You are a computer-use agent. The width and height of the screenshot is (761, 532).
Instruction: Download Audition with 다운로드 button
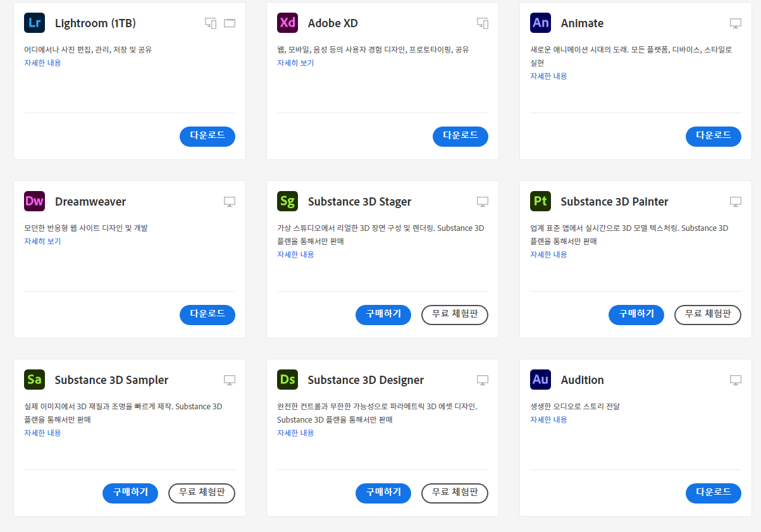pos(714,493)
